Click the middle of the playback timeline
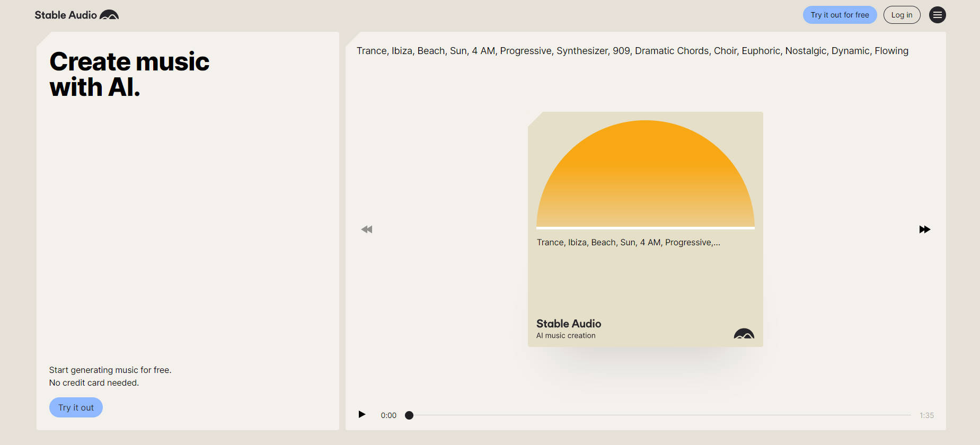This screenshot has width=980, height=445. (660, 415)
